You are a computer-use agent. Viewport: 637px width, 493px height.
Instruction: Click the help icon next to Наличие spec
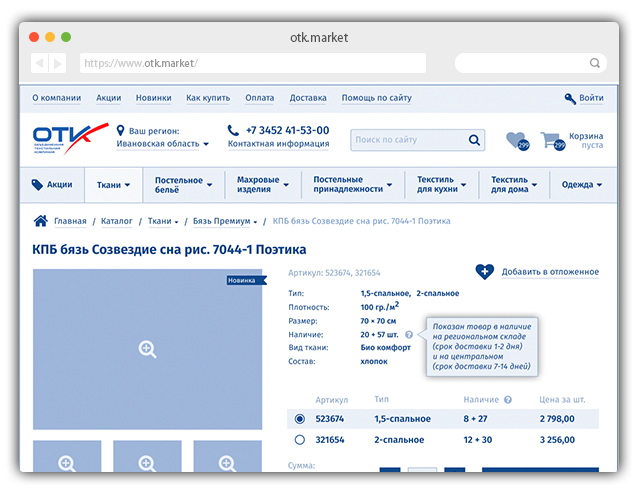tap(409, 335)
